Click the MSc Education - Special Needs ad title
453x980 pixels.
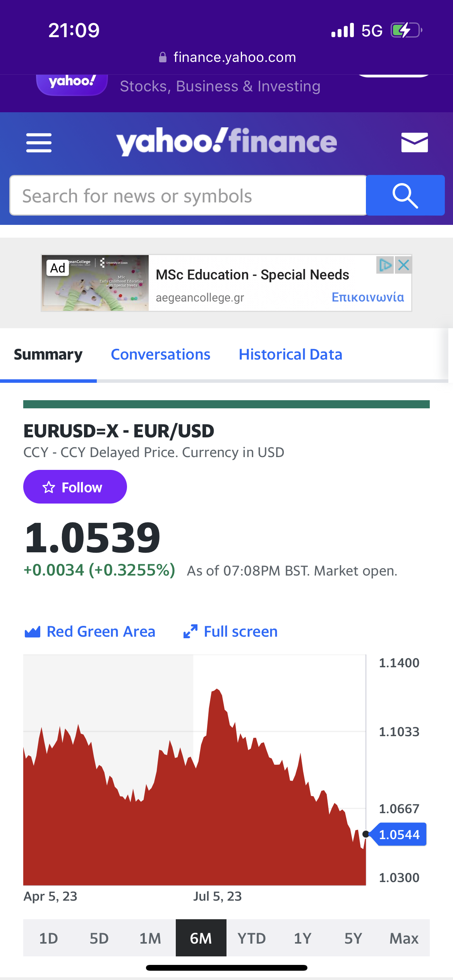tap(252, 275)
